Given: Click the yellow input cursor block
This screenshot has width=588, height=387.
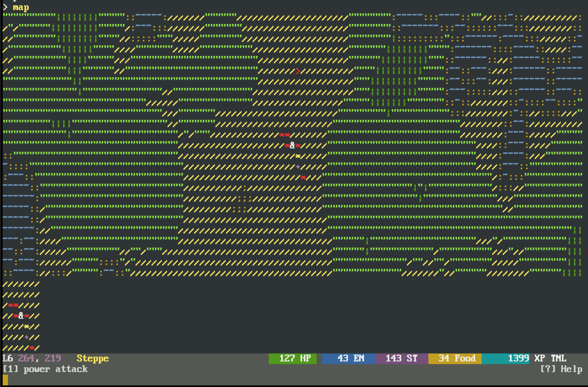Looking at the screenshot, I should pyautogui.click(x=5, y=380).
